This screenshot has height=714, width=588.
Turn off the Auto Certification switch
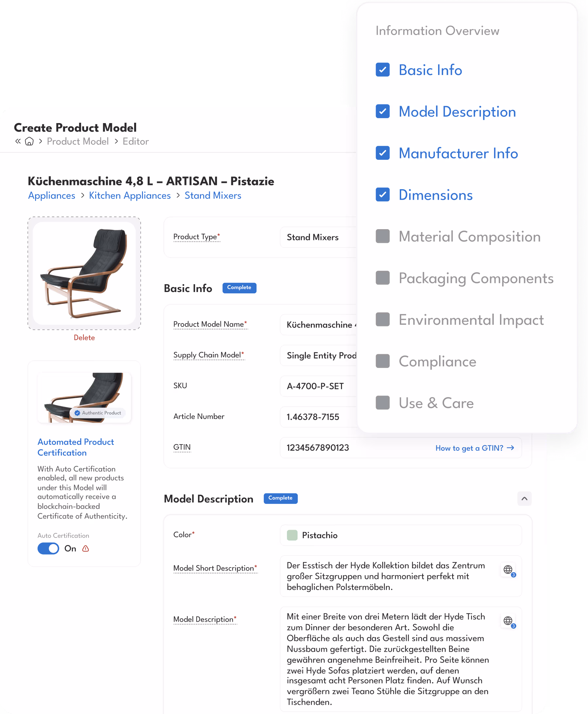48,549
